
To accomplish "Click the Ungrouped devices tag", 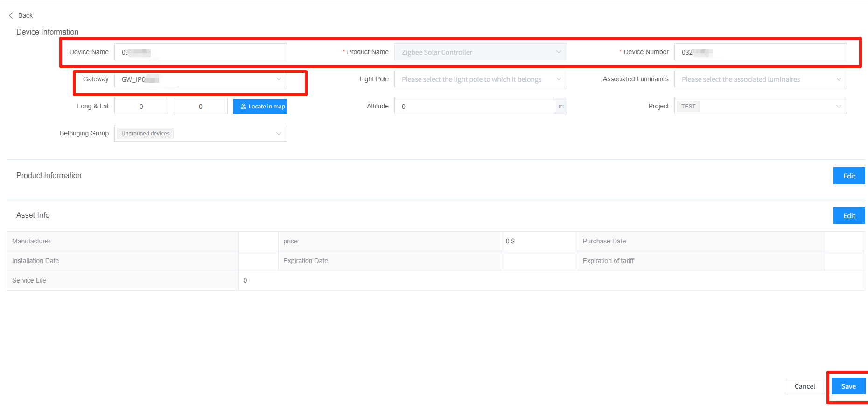I will tap(145, 134).
